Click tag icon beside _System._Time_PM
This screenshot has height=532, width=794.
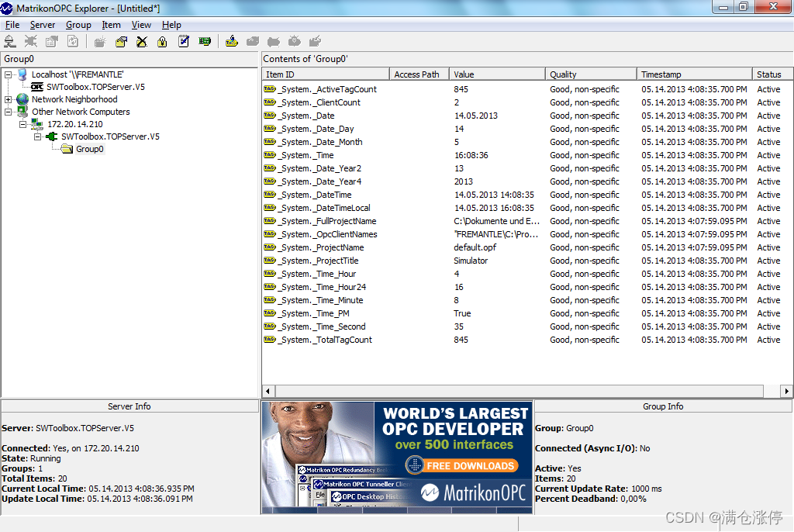(270, 313)
